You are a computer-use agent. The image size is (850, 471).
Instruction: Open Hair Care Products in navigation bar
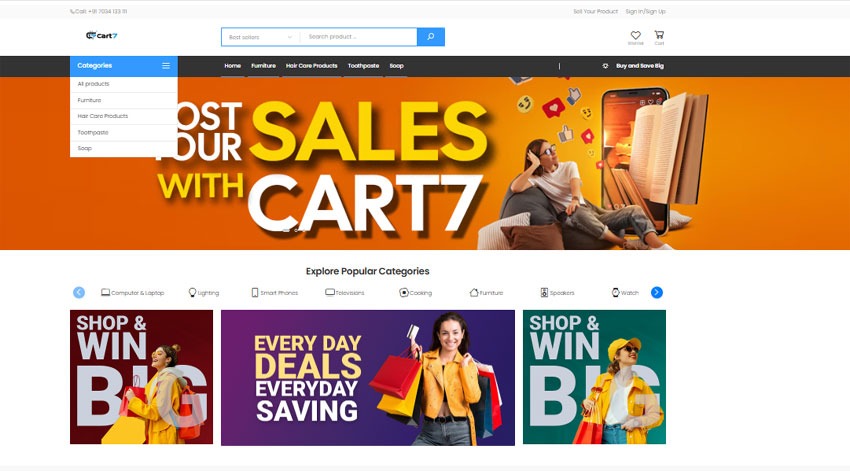[x=312, y=66]
